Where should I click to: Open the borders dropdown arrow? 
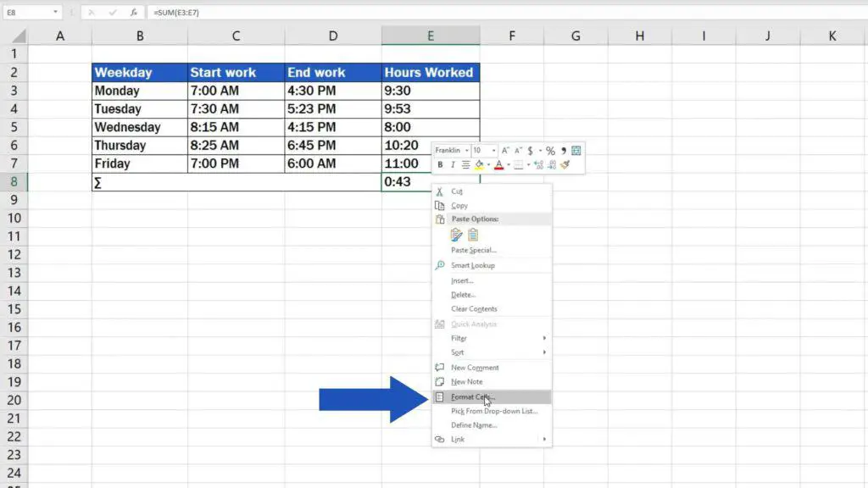pos(528,165)
